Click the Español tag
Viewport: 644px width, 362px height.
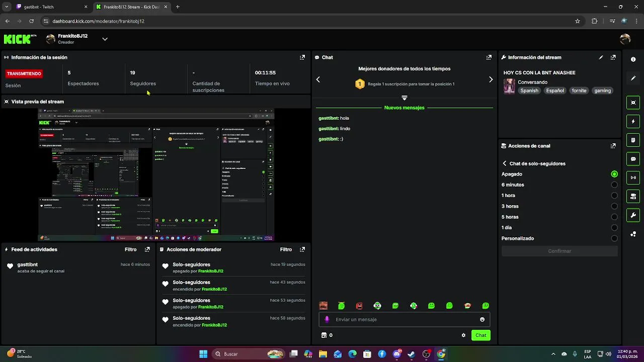coord(555,90)
